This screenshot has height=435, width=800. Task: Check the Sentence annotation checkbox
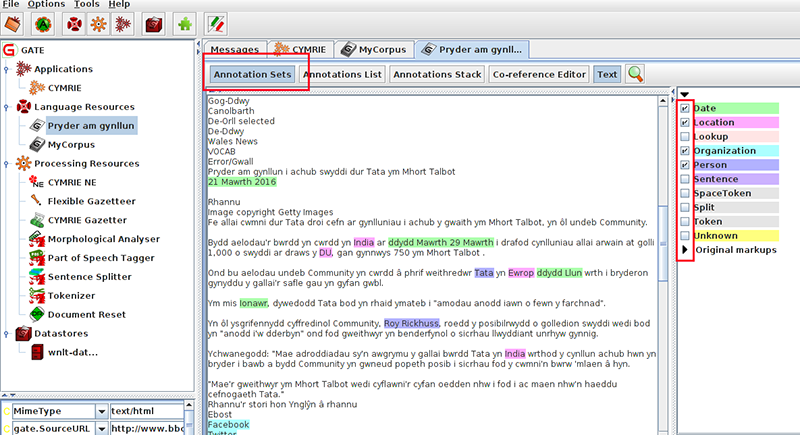[685, 179]
